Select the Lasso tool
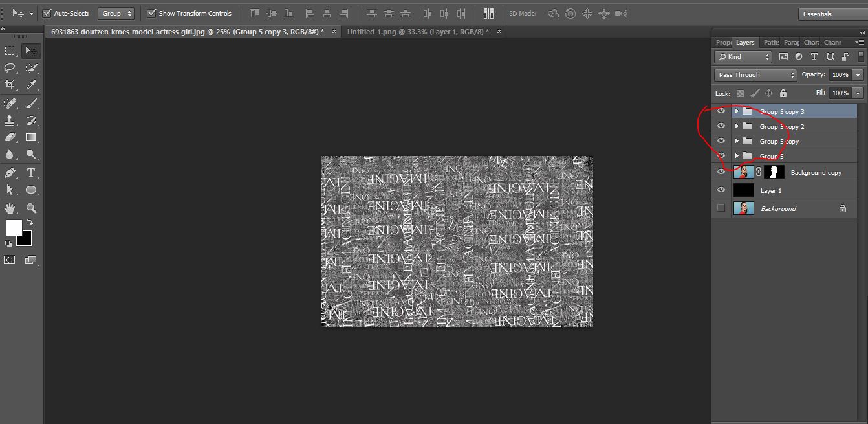The height and width of the screenshot is (424, 868). 10,68
